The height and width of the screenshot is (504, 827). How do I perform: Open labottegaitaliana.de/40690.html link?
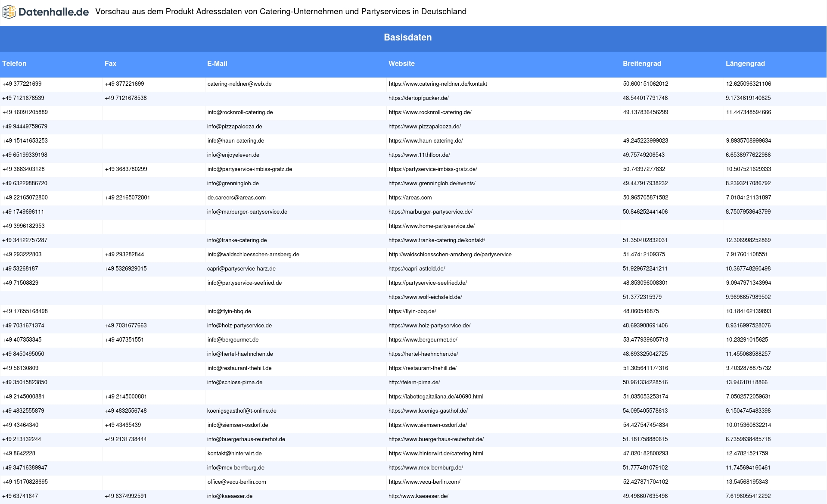click(x=436, y=397)
